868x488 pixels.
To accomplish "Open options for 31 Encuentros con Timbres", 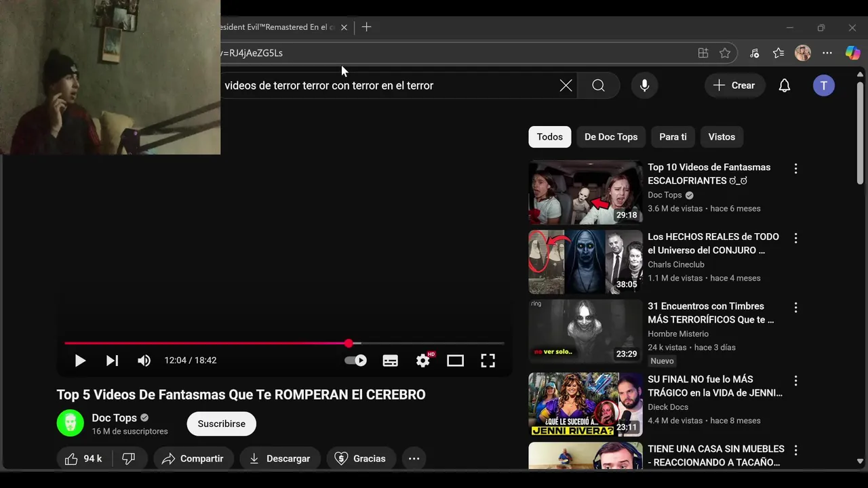I will click(x=795, y=308).
